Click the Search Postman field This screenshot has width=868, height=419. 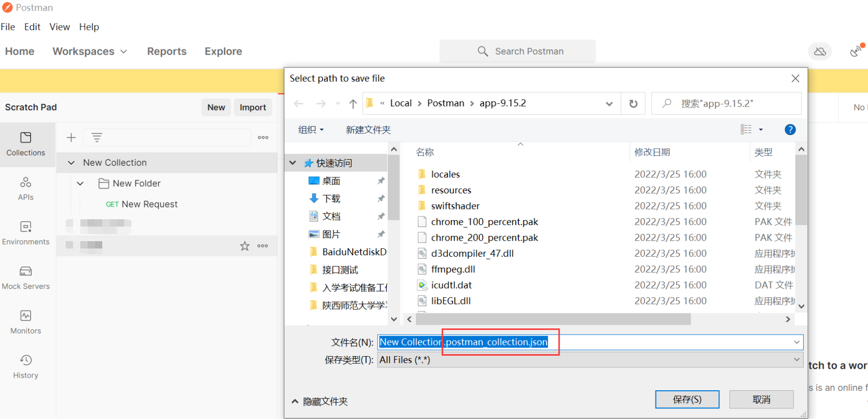point(518,51)
